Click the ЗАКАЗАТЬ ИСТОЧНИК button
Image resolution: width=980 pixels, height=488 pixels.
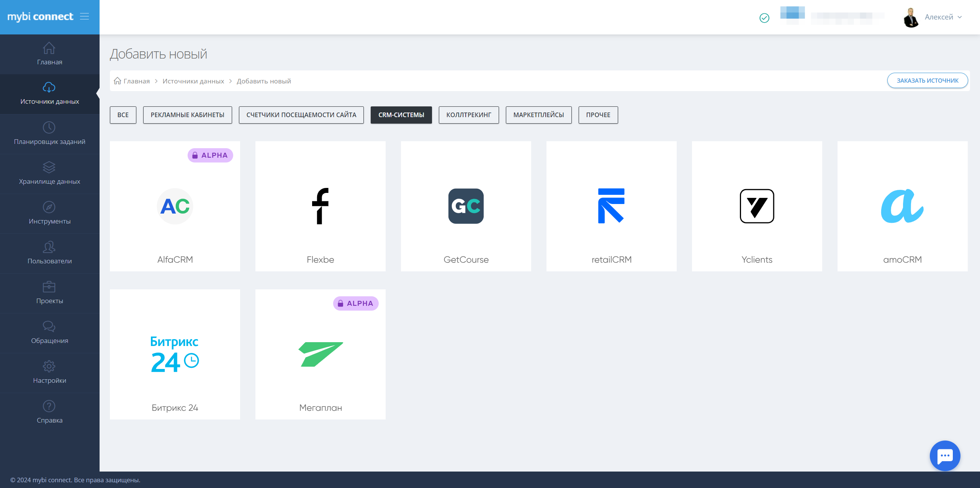(x=927, y=80)
